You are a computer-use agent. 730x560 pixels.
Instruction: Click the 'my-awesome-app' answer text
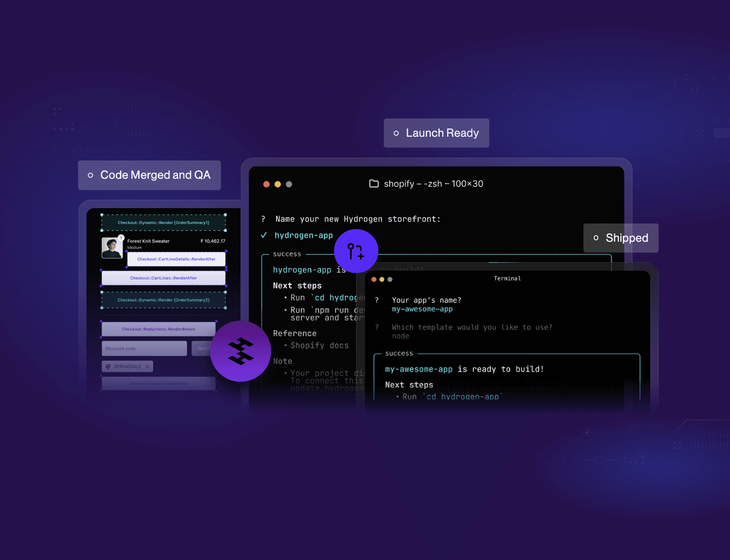(x=422, y=309)
